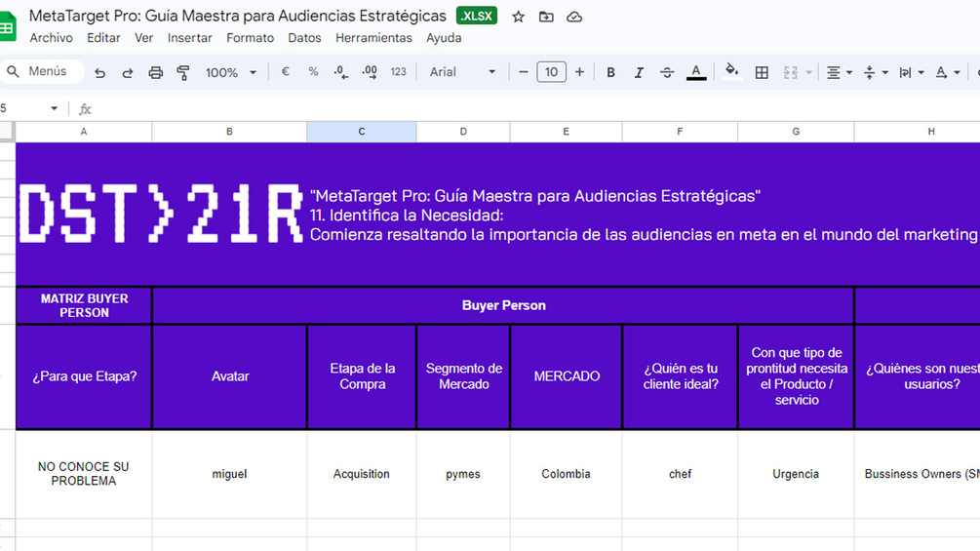Select the 'MATRIZ BUYER PERSON' cell
980x551 pixels.
point(84,305)
